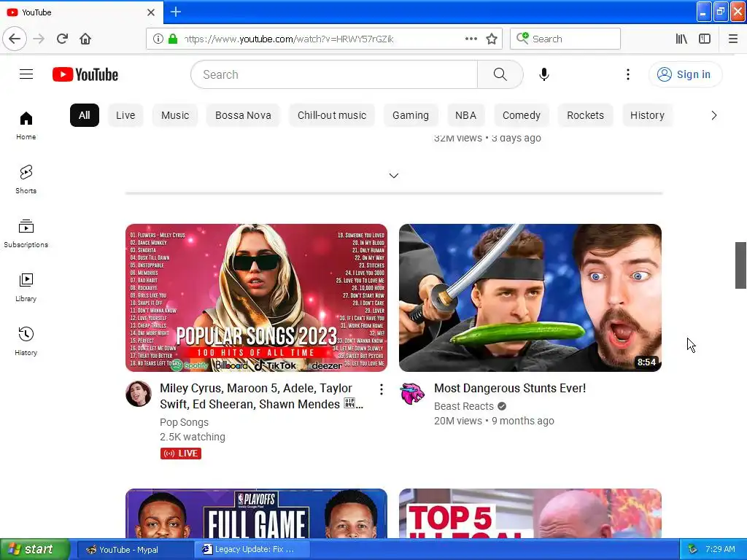
Task: Activate voice search microphone
Action: coord(544,74)
